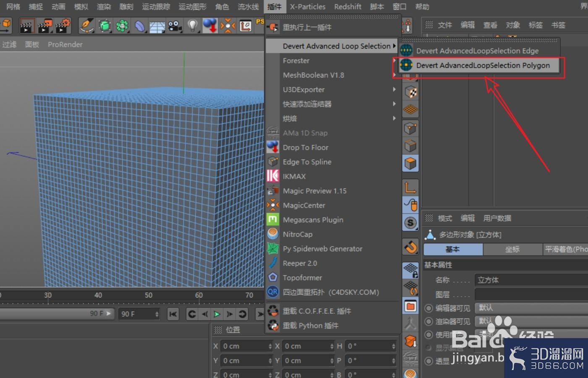The width and height of the screenshot is (588, 378).
Task: Step the position X 0 cm spinner
Action: (270, 346)
